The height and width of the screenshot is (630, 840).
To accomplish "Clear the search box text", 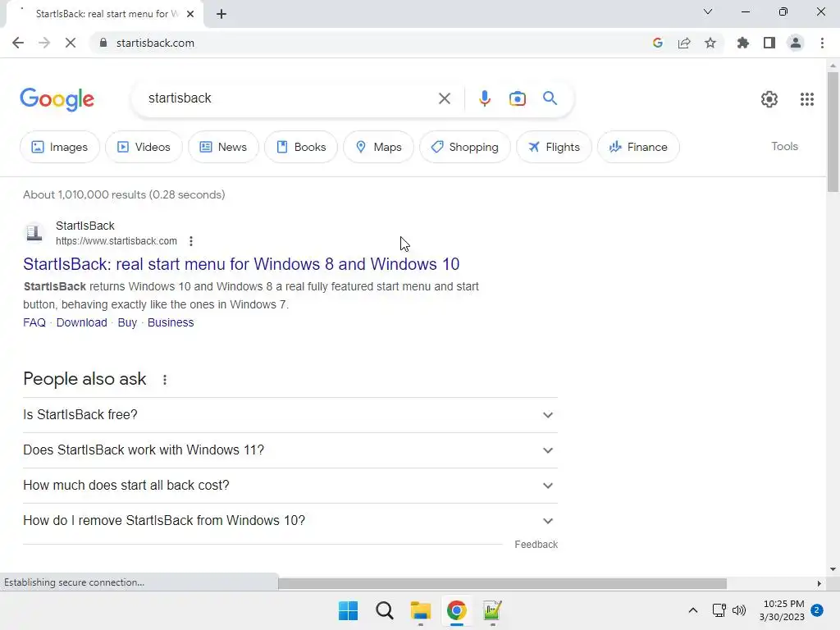I will (444, 98).
